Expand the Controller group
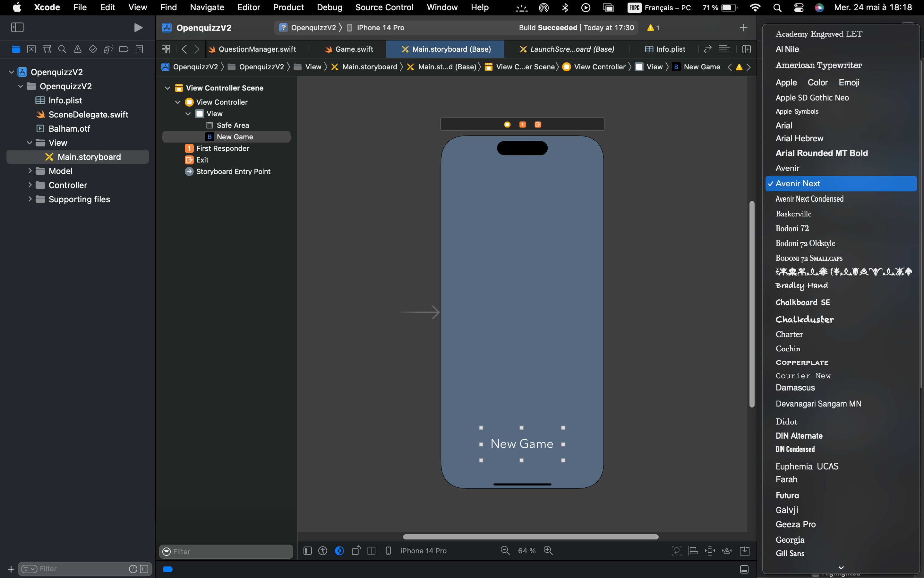Screen dimensions: 924x578 click(x=30, y=185)
